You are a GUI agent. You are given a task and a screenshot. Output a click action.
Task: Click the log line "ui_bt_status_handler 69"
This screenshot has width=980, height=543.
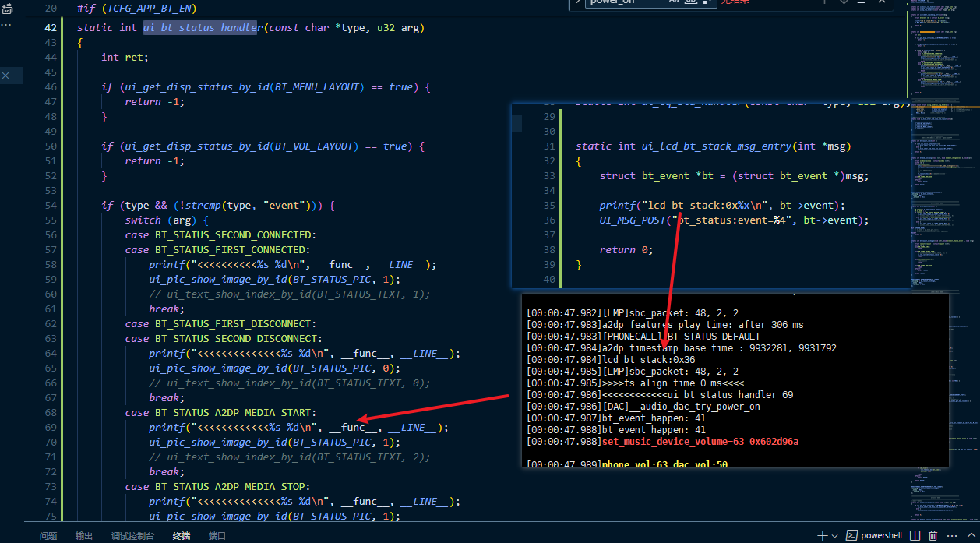[660, 395]
